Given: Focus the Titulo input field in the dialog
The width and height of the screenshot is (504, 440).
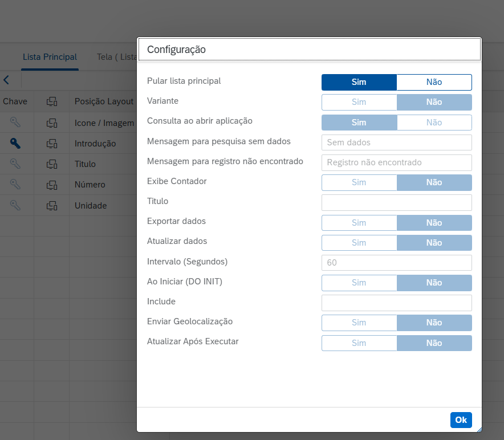Looking at the screenshot, I should click(397, 202).
